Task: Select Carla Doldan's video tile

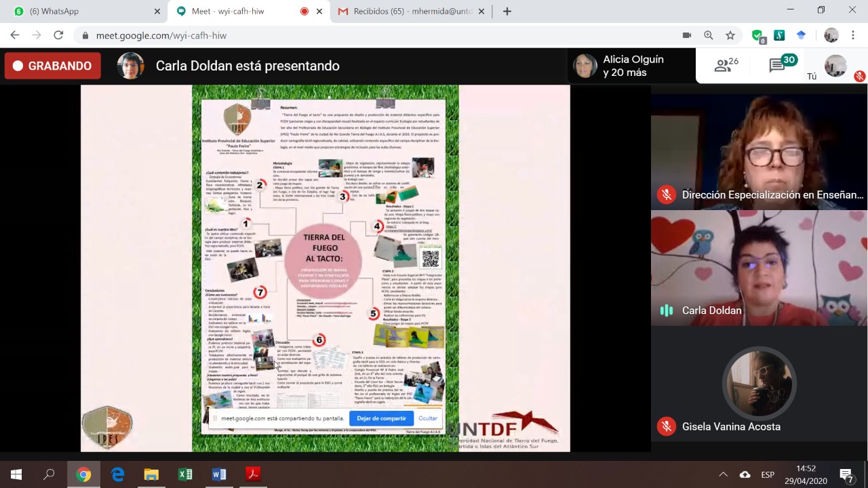Action: 759,268
